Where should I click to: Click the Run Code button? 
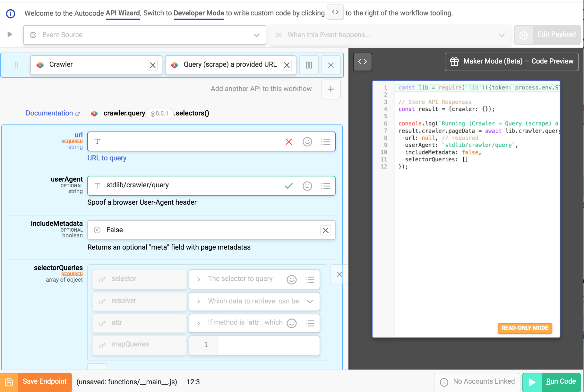[552, 382]
